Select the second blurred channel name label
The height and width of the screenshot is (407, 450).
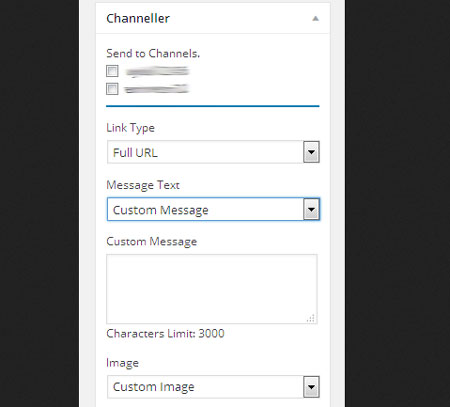coord(157,89)
